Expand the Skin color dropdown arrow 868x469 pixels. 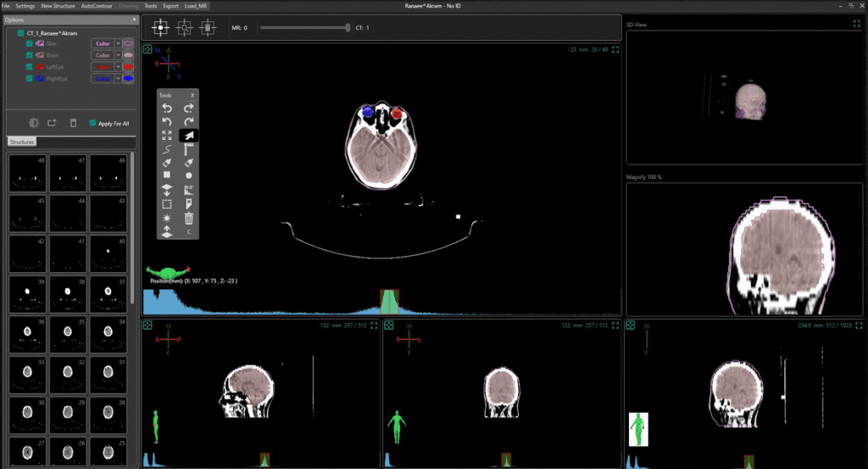118,42
